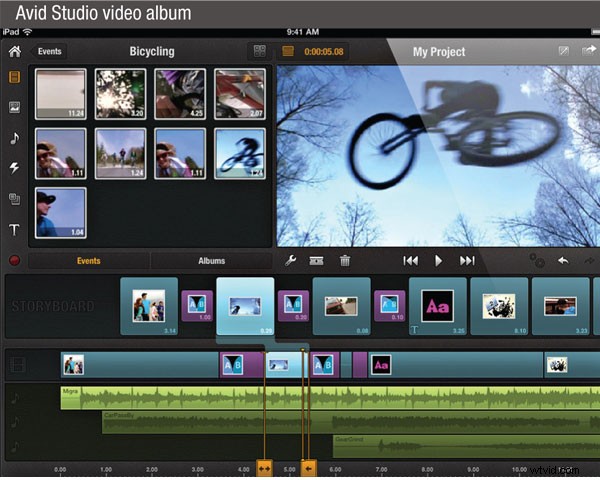Viewport: 600px width, 480px height.
Task: Select the 1.04 man in cap clip
Action: (x=60, y=213)
